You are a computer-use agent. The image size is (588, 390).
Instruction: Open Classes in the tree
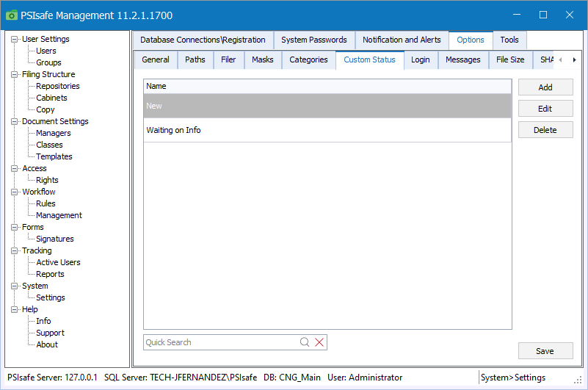49,145
